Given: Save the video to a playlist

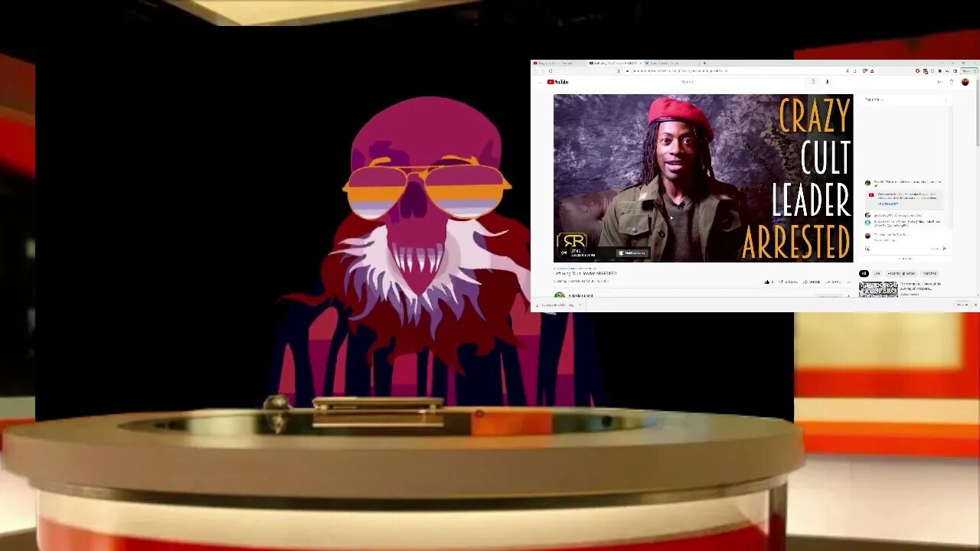Looking at the screenshot, I should click(x=833, y=282).
